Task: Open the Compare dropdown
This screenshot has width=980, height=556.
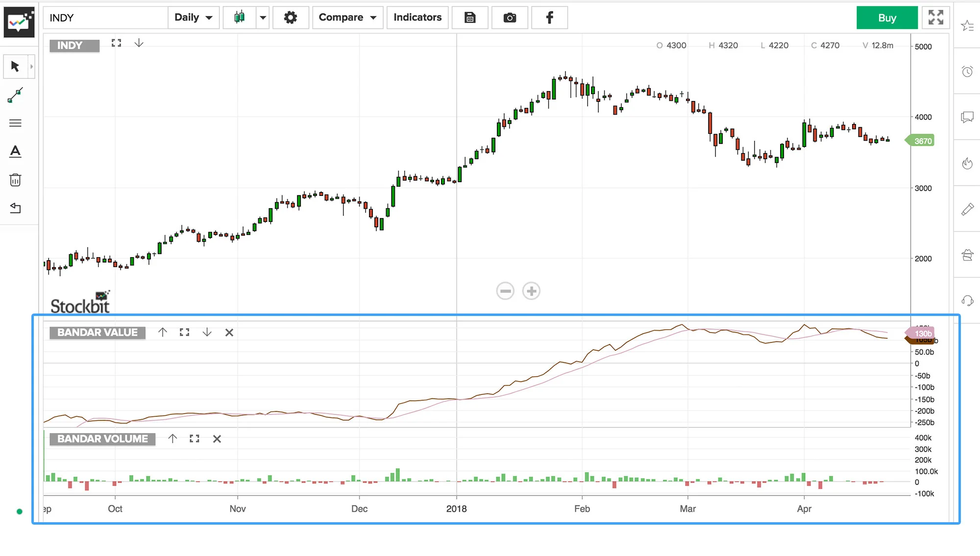Action: pos(347,18)
